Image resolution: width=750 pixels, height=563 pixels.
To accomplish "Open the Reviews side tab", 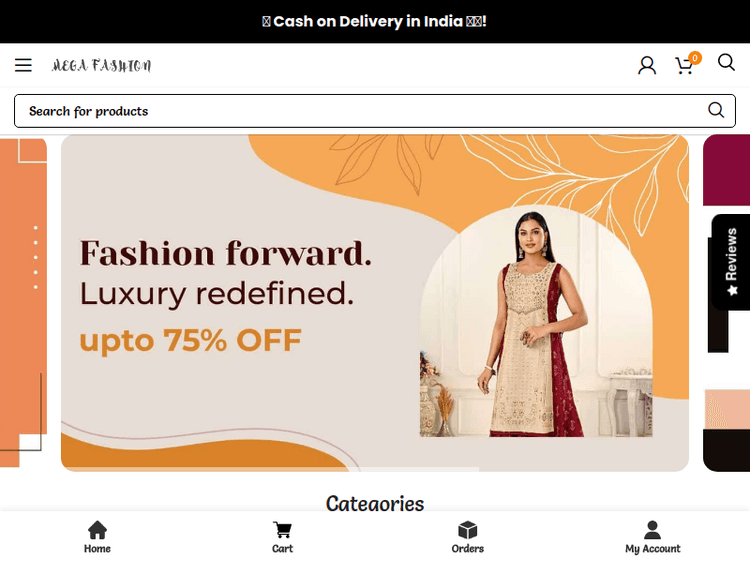I will [x=731, y=262].
